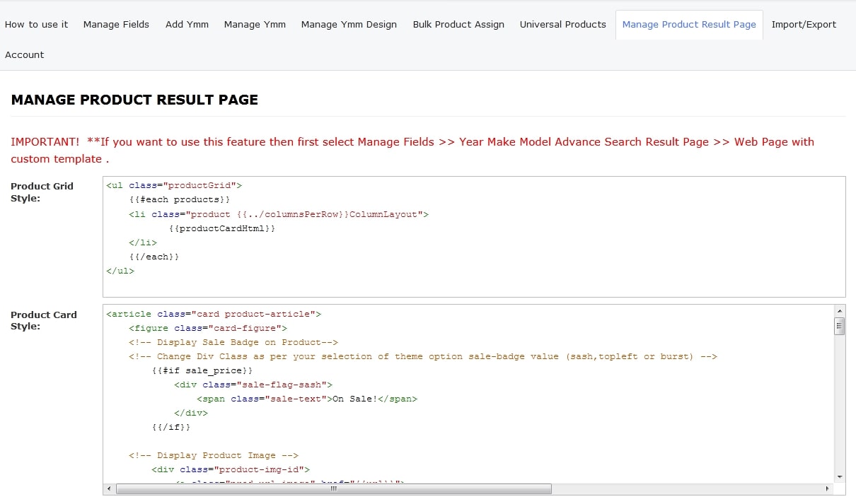The height and width of the screenshot is (504, 856).
Task: Go to the Add Ymm tab
Action: (x=187, y=24)
